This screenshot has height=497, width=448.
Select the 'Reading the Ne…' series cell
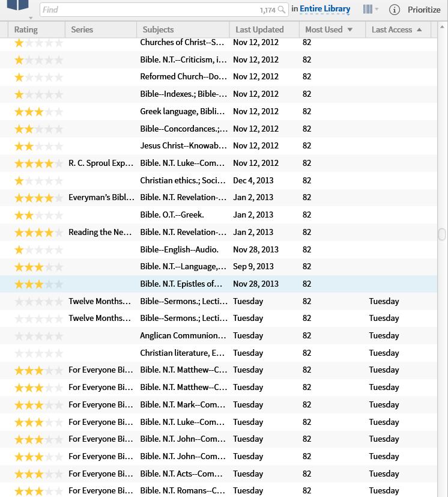(x=100, y=233)
